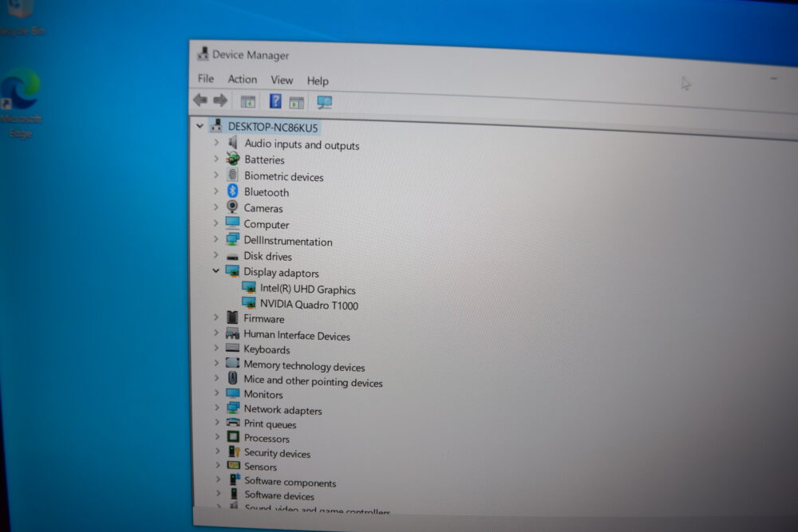Screen dimensions: 798x532
Task: Select the Sensors label
Action: click(260, 467)
